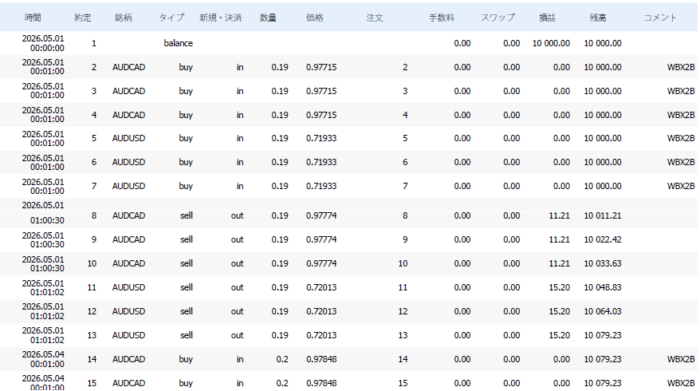Click the 10 064.03 balance value
Viewport: 700px width, 391px height.
click(x=603, y=312)
